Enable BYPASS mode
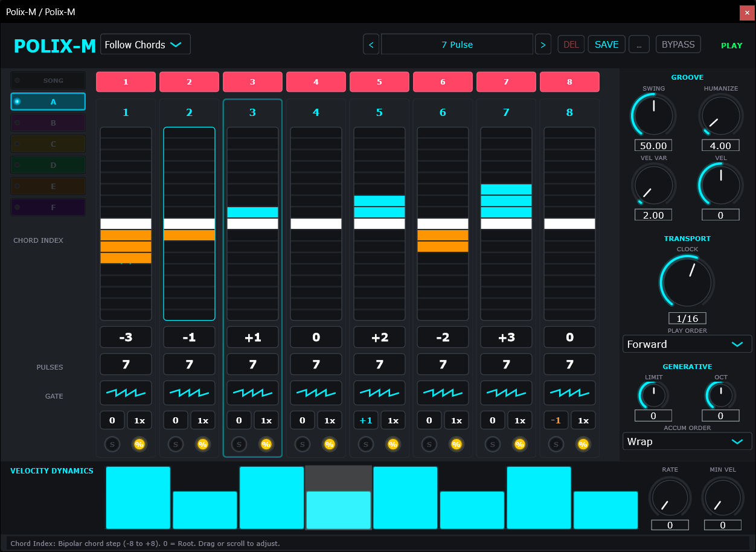 click(678, 44)
